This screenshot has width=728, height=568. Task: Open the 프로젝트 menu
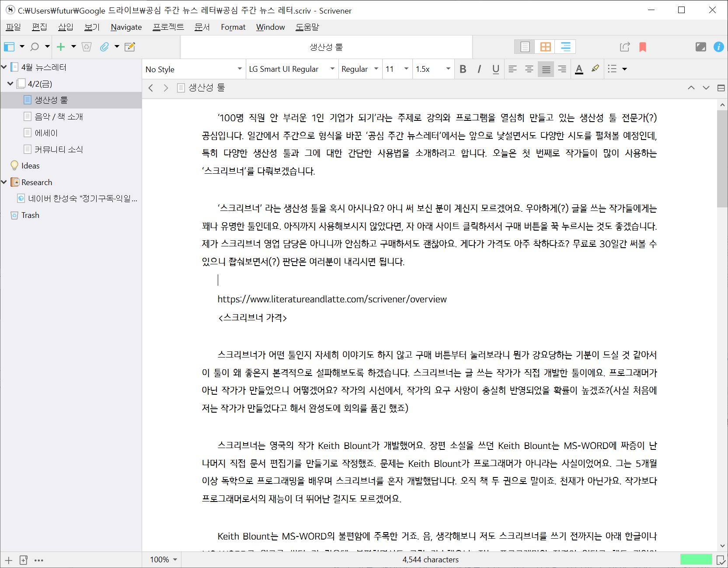[168, 27]
